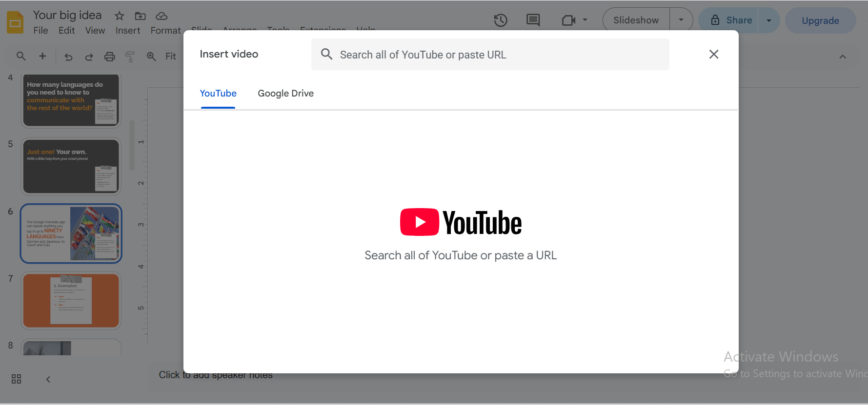
Task: Open the Edit menu
Action: (66, 30)
